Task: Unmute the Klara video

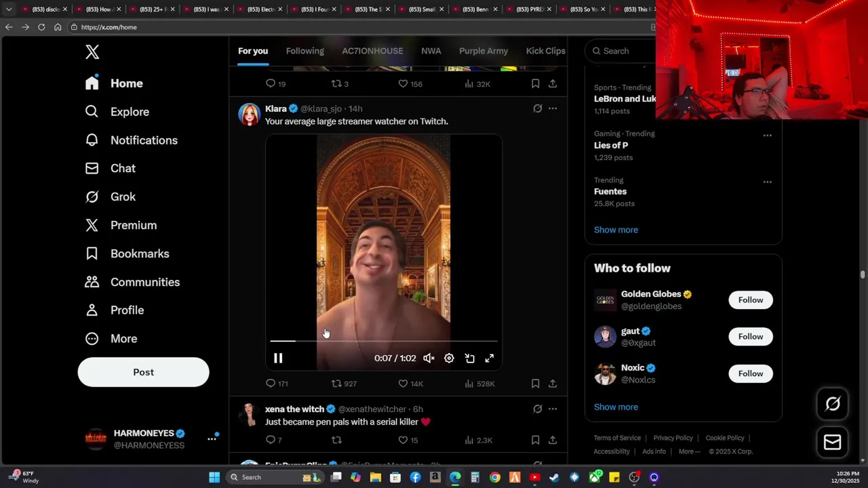Action: [x=429, y=359]
